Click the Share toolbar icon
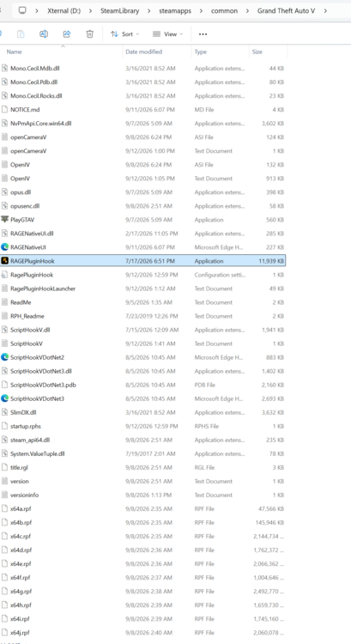The height and width of the screenshot is (644, 351). 66,34
